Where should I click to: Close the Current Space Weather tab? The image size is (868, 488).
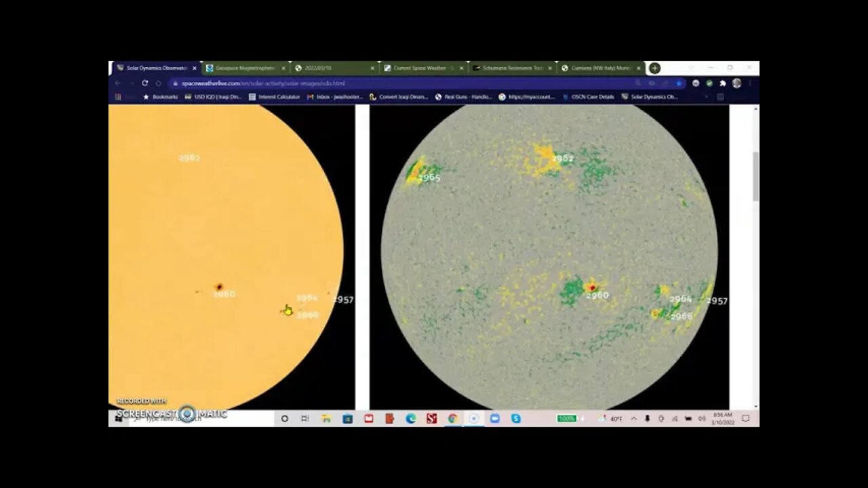click(462, 68)
